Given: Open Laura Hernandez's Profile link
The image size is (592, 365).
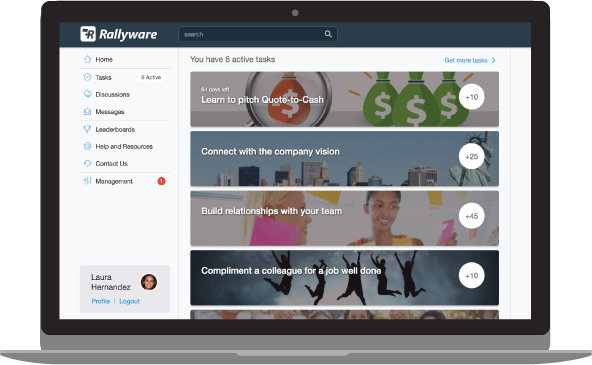Looking at the screenshot, I should pyautogui.click(x=100, y=301).
